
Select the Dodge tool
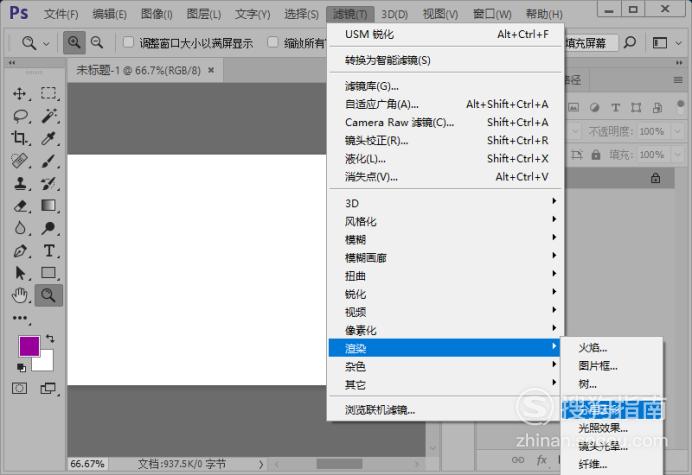tap(49, 228)
